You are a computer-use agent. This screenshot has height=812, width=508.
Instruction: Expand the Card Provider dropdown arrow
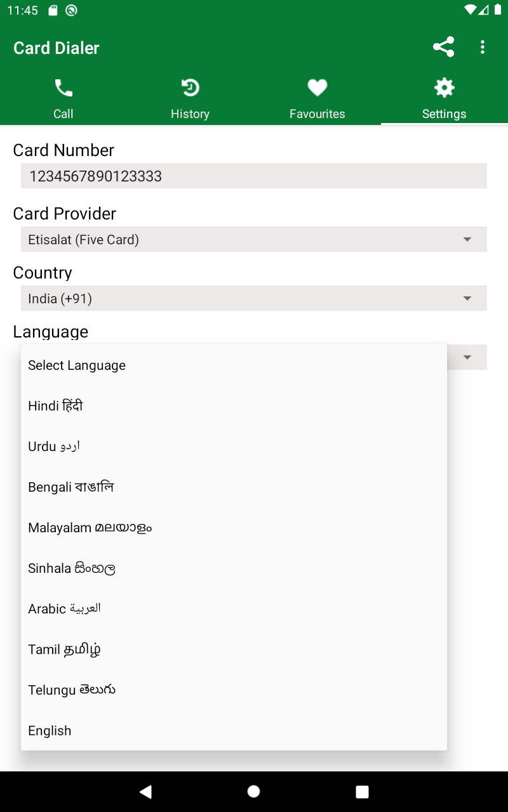[x=467, y=239]
